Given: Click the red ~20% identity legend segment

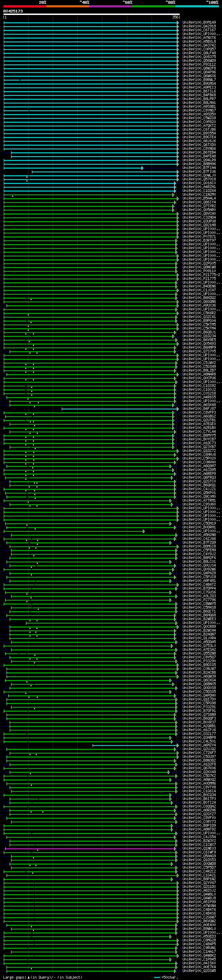Looking at the screenshot, I should 25,7.
